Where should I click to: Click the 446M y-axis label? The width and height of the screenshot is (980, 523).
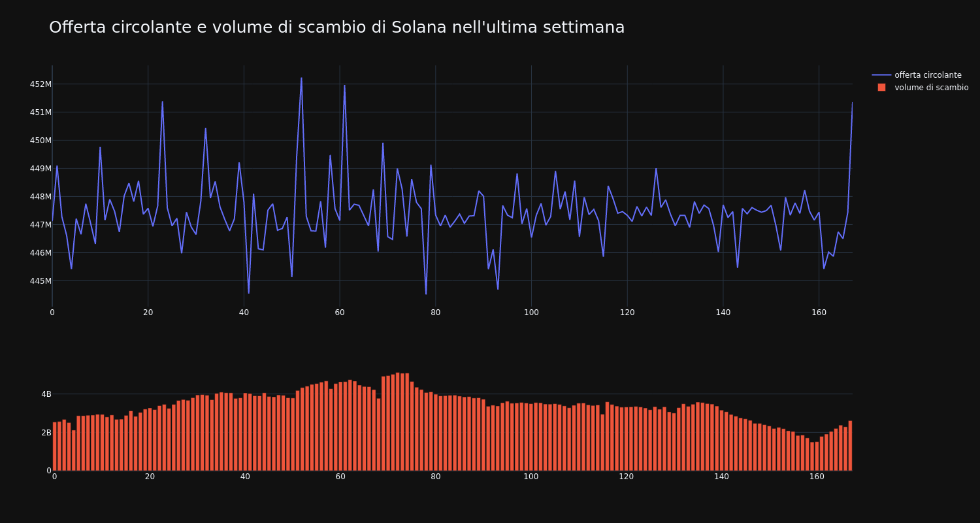[x=40, y=253]
